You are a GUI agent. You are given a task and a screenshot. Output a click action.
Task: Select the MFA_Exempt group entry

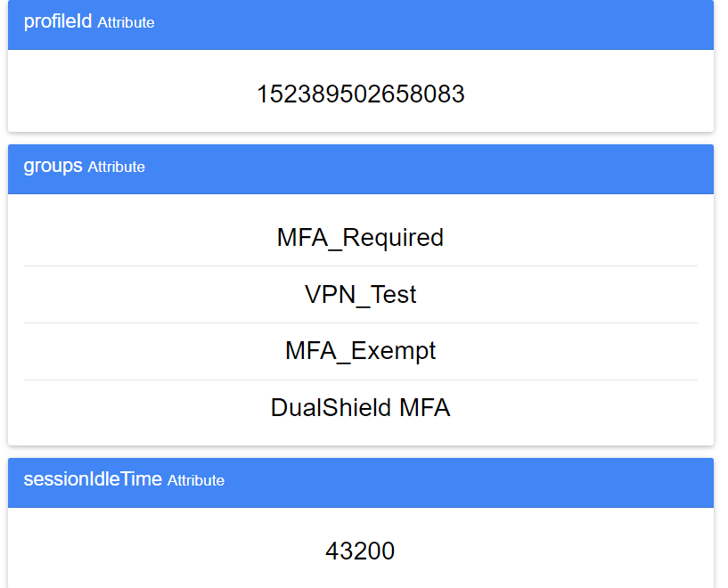point(360,351)
